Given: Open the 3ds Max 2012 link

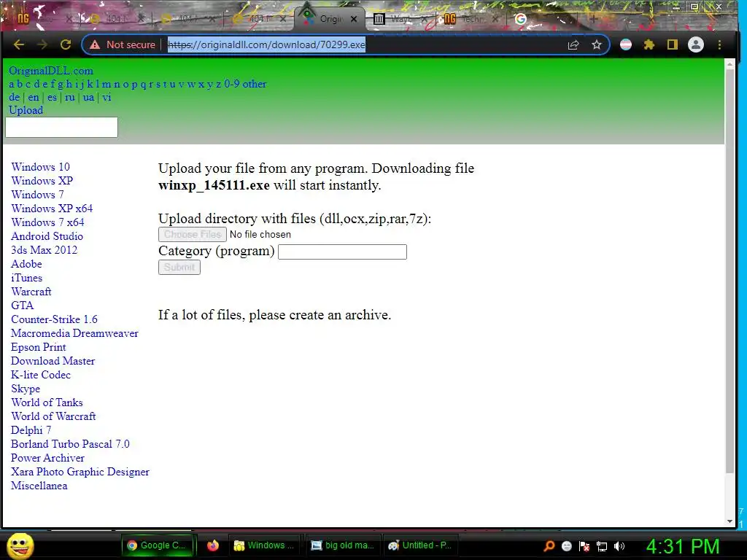Looking at the screenshot, I should (x=44, y=249).
